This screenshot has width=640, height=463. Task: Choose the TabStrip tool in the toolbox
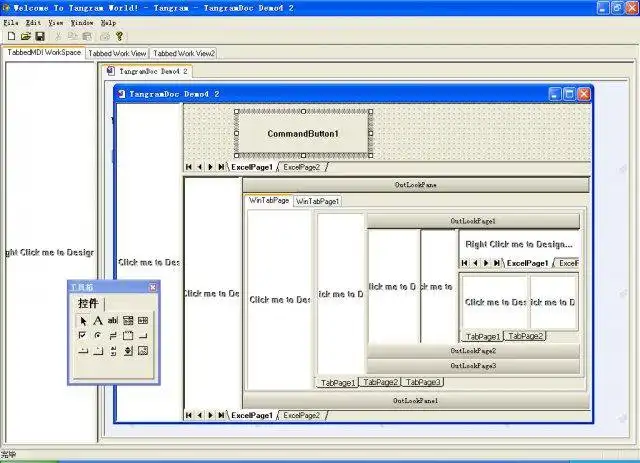pyautogui.click(x=82, y=351)
